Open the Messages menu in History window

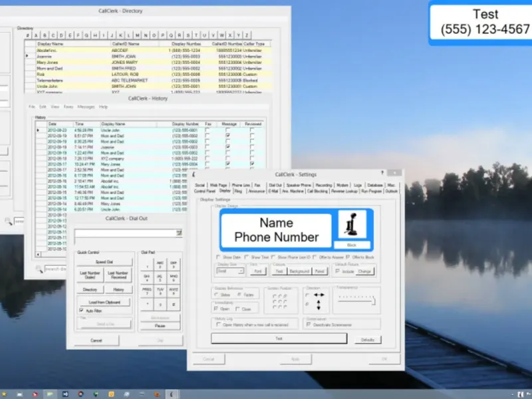(x=86, y=106)
